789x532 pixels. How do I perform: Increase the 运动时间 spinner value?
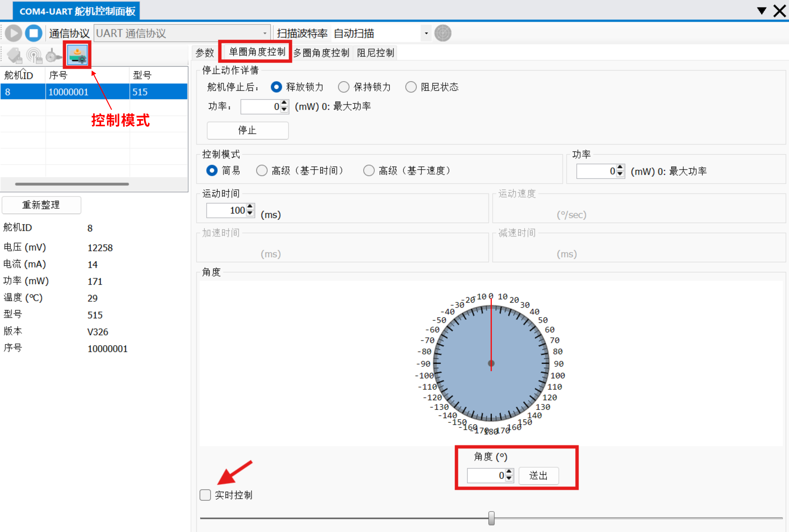click(x=250, y=207)
